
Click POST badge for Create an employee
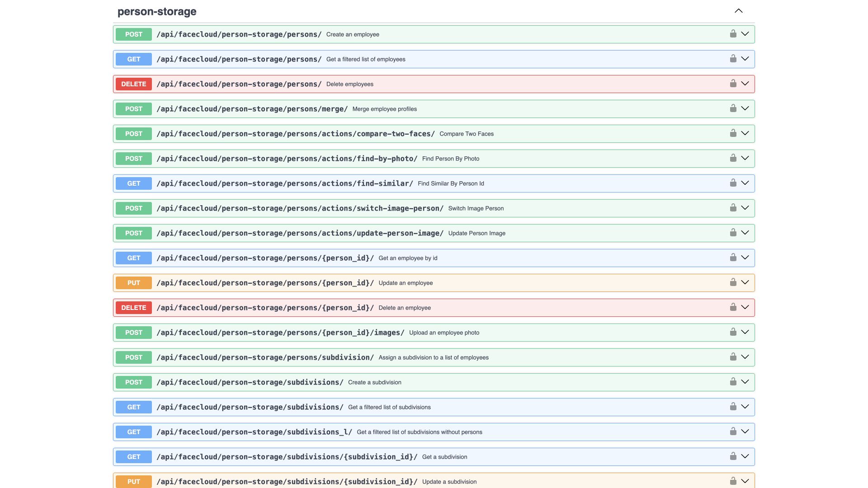134,34
